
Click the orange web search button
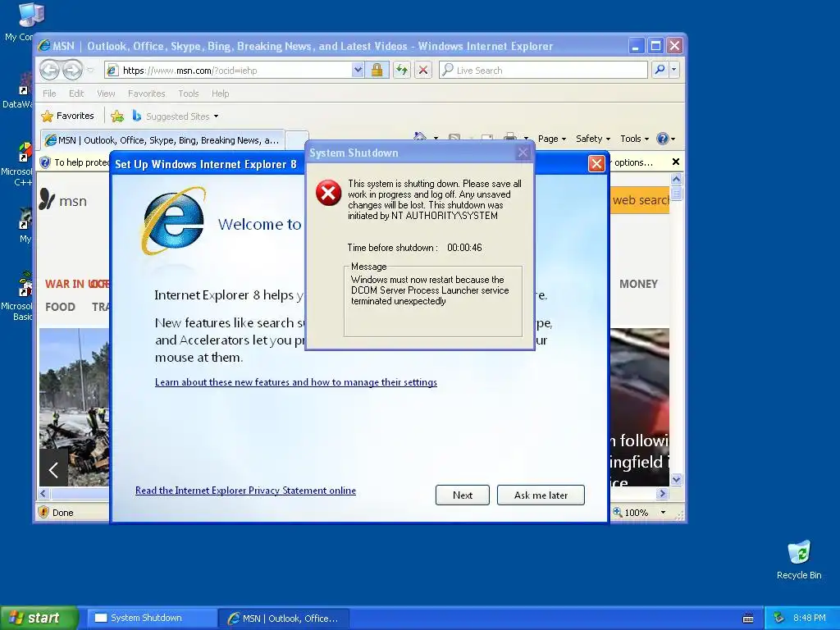coord(640,200)
